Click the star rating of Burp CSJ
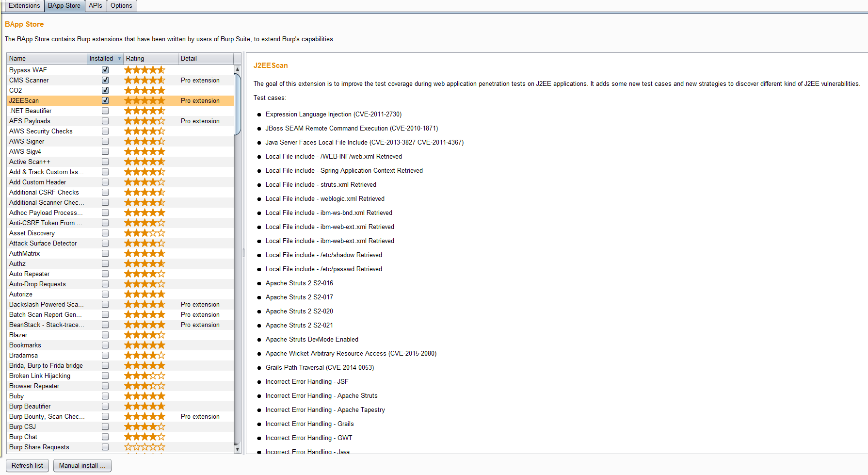The width and height of the screenshot is (868, 475). (x=145, y=426)
